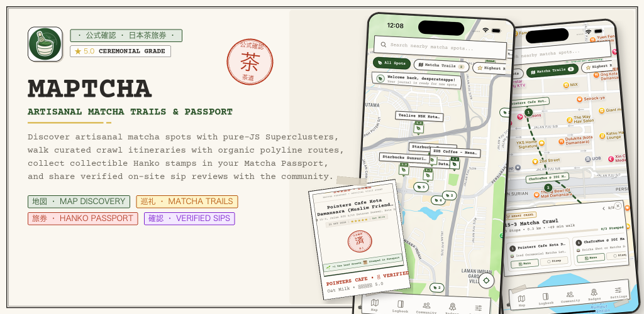The height and width of the screenshot is (314, 644).
Task: Click the 旅券 HANKO PASSPORT tag
Action: tap(82, 219)
